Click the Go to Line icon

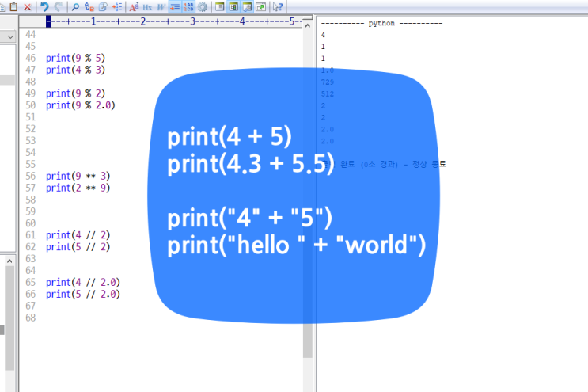click(116, 6)
